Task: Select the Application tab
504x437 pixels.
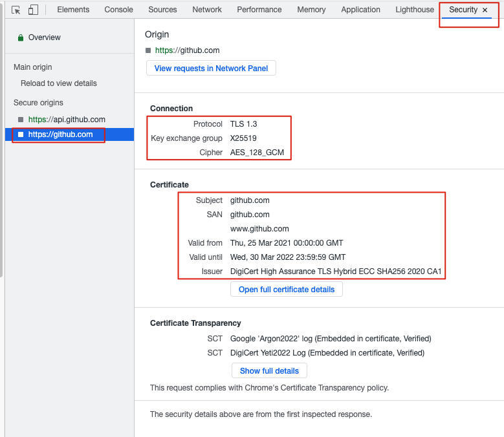Action: click(x=360, y=10)
